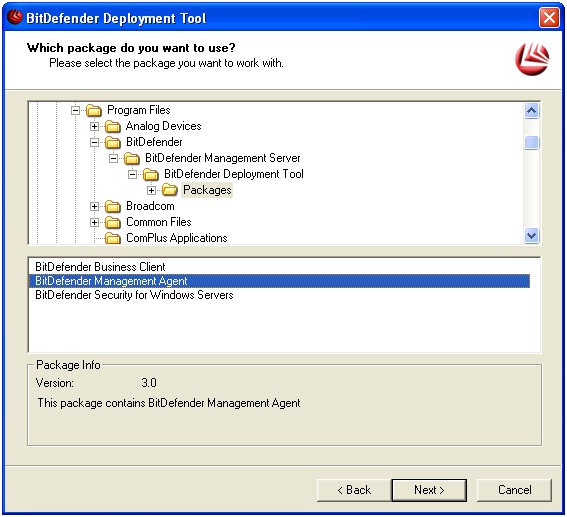
Task: Select BitDefender Management Server tree item
Action: coord(223,158)
